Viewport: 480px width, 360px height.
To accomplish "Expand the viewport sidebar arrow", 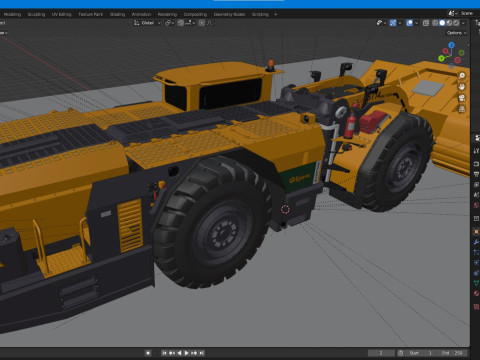I will [x=468, y=45].
